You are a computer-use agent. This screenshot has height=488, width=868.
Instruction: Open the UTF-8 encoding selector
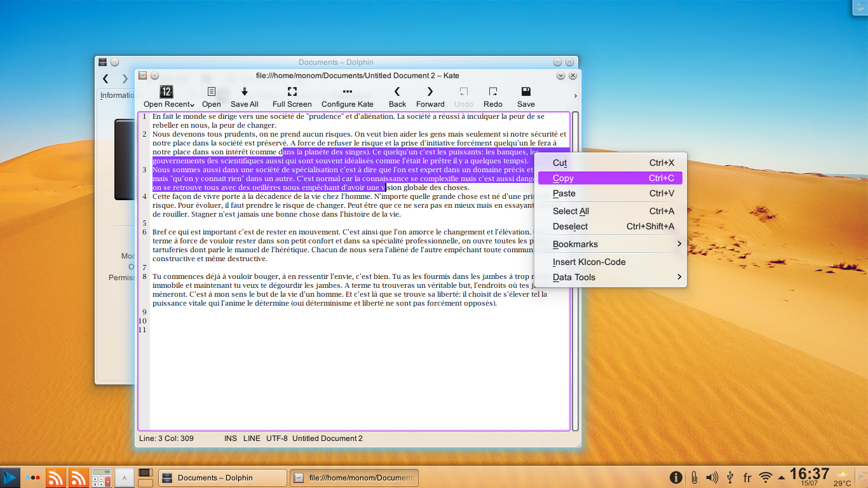tap(277, 438)
